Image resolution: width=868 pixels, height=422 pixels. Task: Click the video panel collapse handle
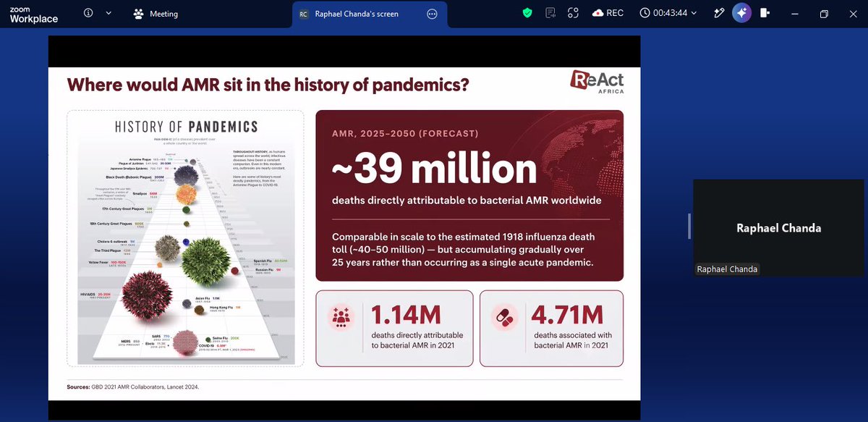pos(690,227)
